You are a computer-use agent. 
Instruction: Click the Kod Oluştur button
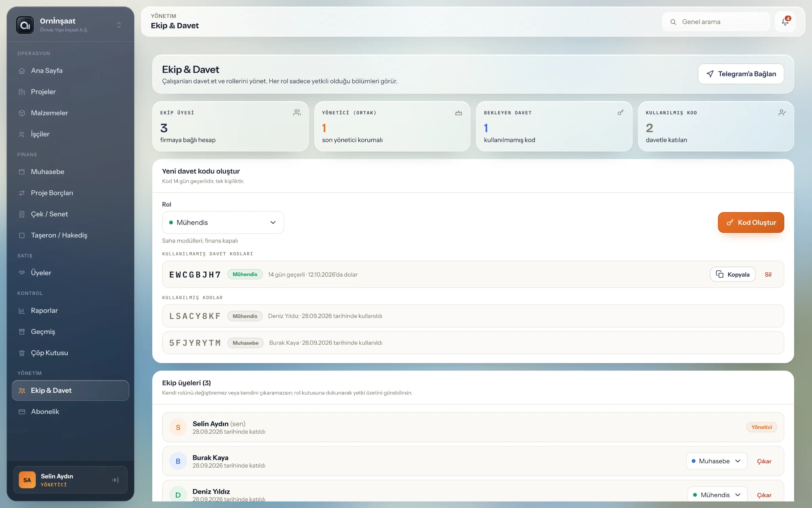click(751, 223)
